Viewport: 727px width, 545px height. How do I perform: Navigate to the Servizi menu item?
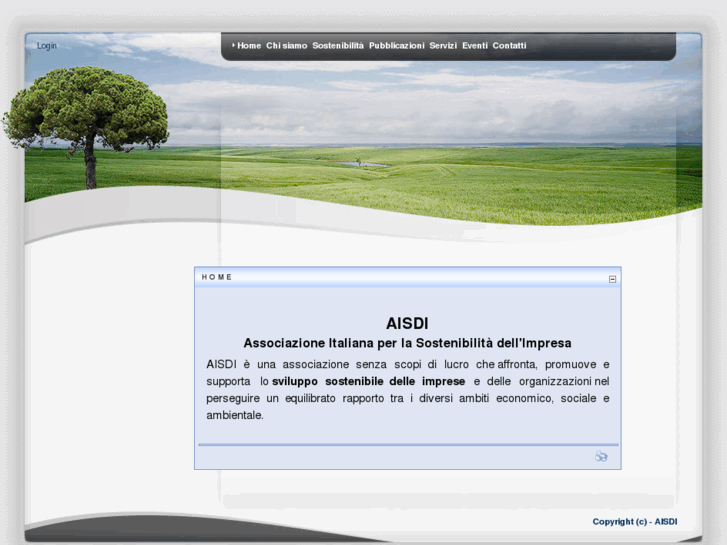coord(443,46)
